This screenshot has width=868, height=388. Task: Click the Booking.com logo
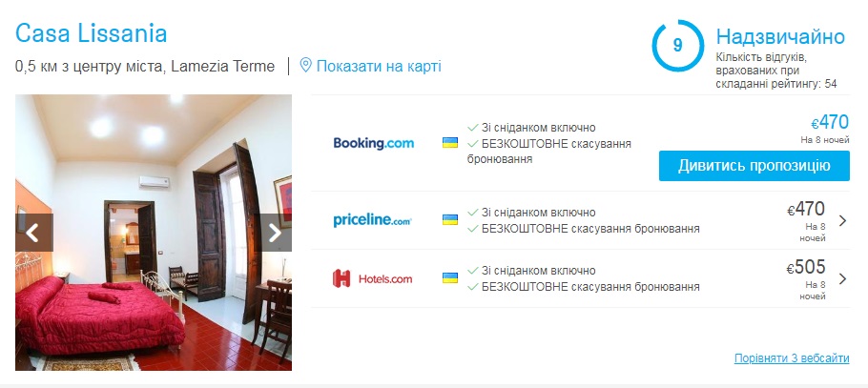click(374, 143)
